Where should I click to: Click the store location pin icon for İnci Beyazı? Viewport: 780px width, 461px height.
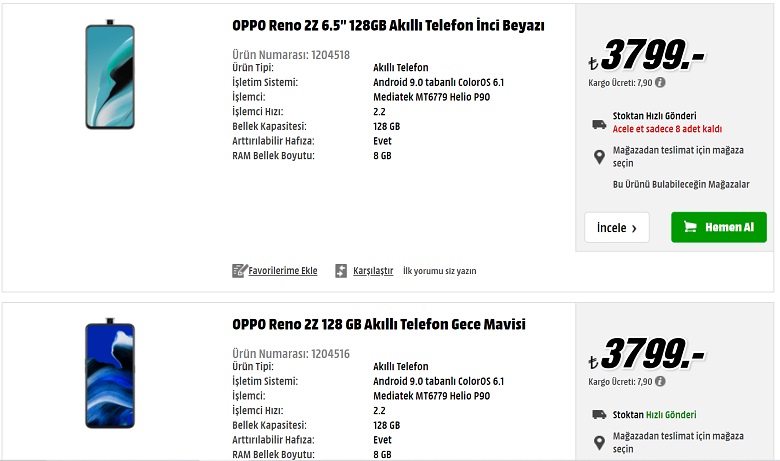click(599, 157)
